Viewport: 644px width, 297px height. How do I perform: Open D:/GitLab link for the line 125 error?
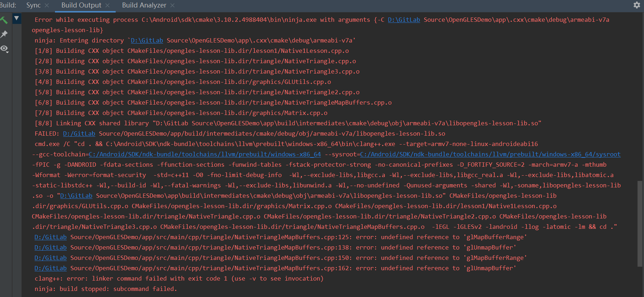click(x=50, y=237)
